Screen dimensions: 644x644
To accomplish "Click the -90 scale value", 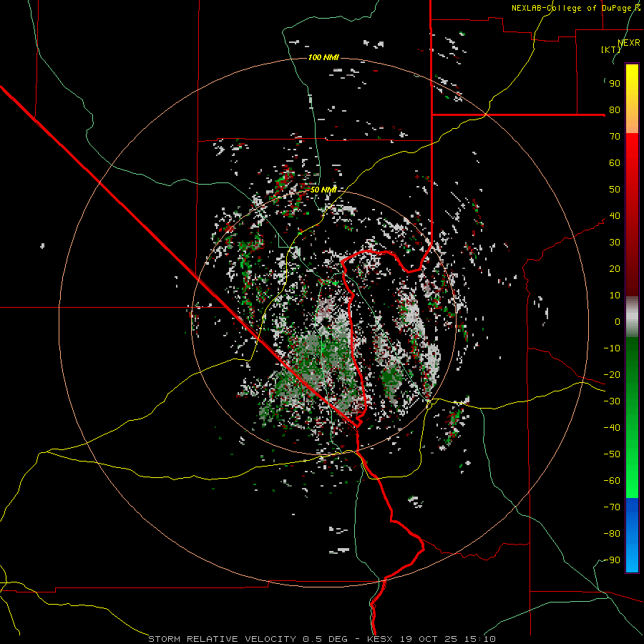I will tap(612, 560).
